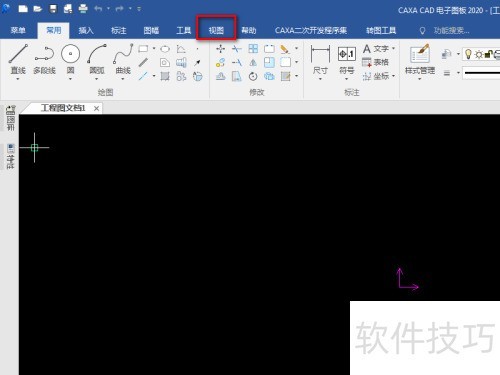
Task: Click the 功能搜索 search field
Action: [x=452, y=31]
